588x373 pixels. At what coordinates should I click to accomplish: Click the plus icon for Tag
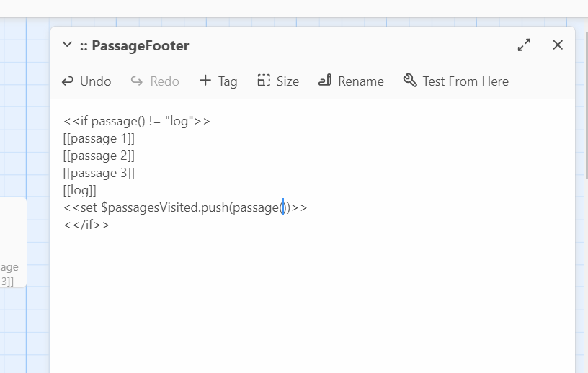tap(205, 80)
